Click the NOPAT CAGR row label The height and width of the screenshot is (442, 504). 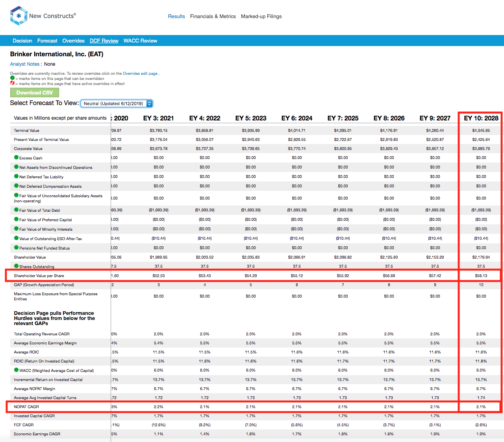[26, 407]
